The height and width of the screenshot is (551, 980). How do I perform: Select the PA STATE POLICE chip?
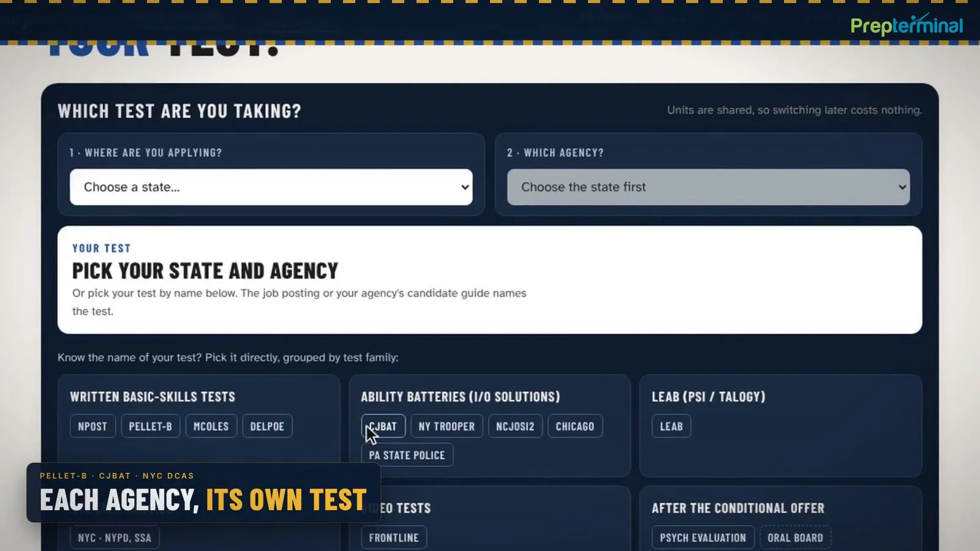(407, 455)
